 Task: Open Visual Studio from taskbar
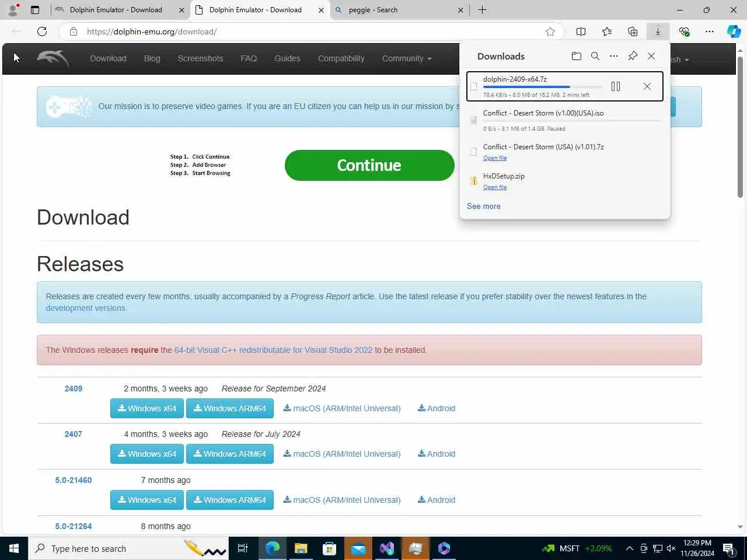(x=386, y=548)
